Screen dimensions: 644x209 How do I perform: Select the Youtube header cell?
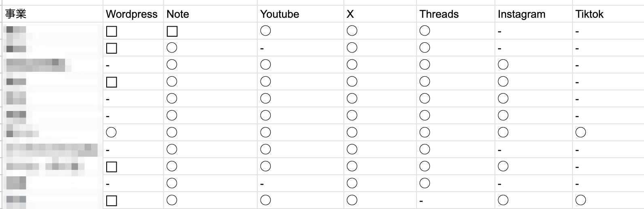pyautogui.click(x=301, y=14)
